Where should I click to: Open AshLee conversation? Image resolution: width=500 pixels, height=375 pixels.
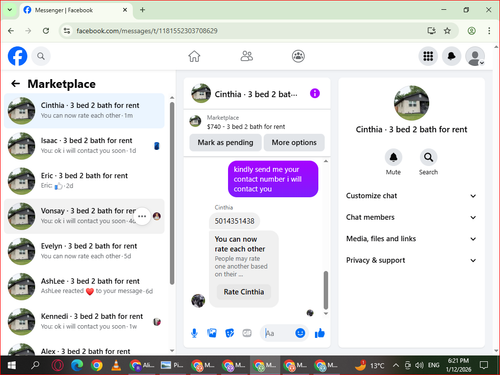84,286
